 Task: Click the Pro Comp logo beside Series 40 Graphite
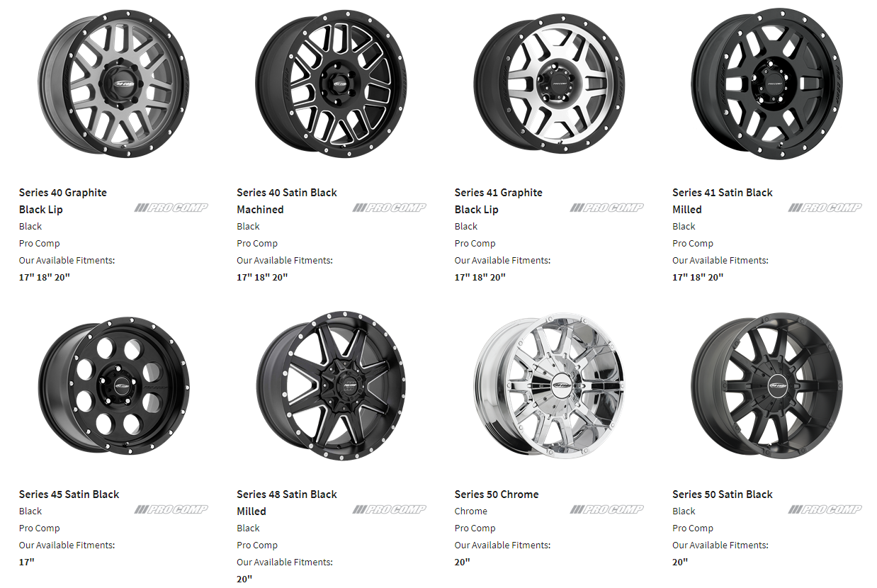[171, 208]
